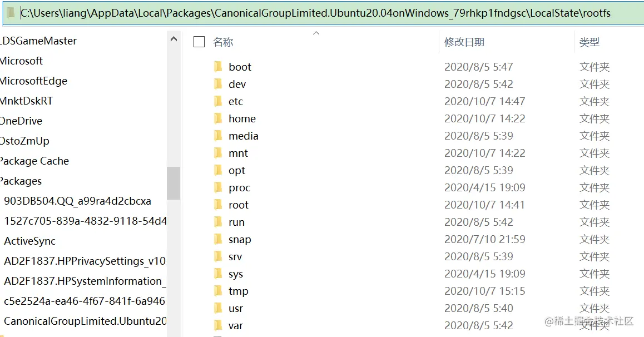Click date 2020/10/7 14:41 of root
Screen dimensions: 644x337
pos(484,205)
